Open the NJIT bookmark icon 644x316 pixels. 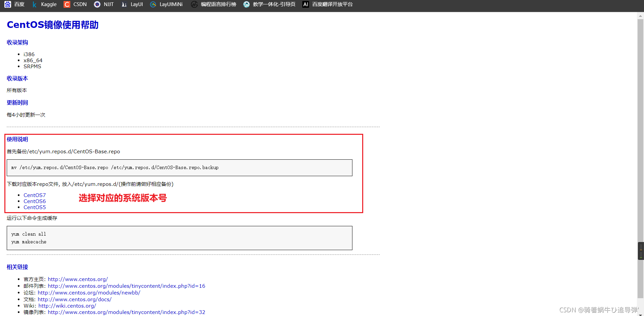(x=97, y=4)
